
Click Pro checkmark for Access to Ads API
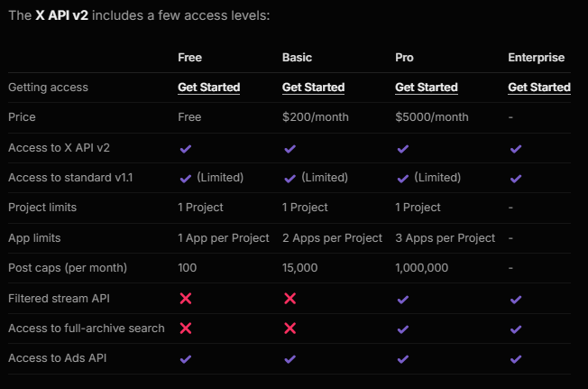click(x=403, y=359)
